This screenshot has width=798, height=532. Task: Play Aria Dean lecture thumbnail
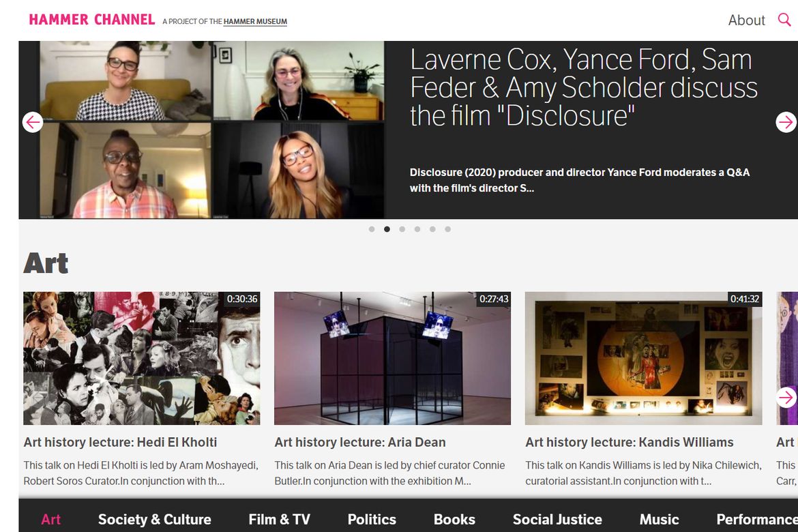point(392,358)
